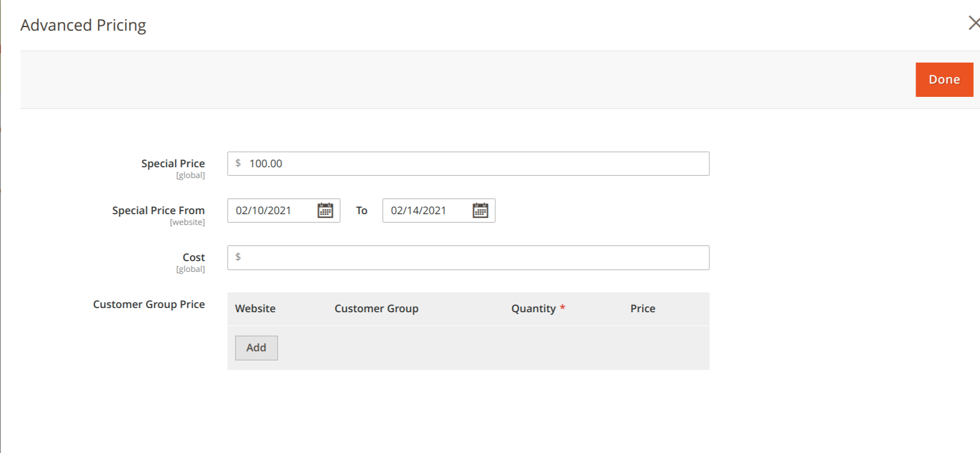This screenshot has width=980, height=453.
Task: Open calendar picker for the To date
Action: point(480,211)
